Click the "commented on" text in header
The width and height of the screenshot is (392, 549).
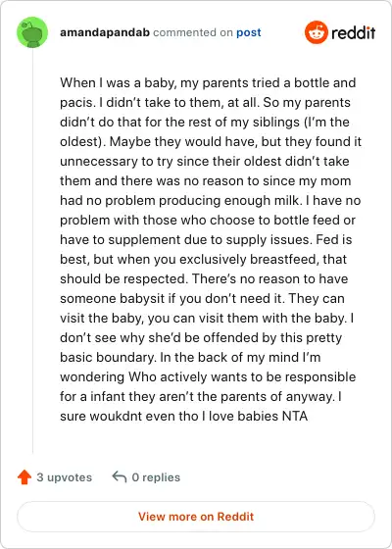[x=193, y=32]
